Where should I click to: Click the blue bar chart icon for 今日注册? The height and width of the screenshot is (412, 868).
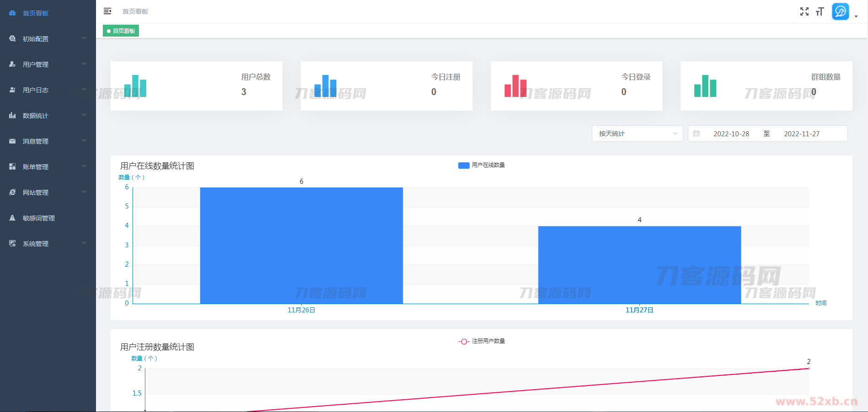[325, 86]
